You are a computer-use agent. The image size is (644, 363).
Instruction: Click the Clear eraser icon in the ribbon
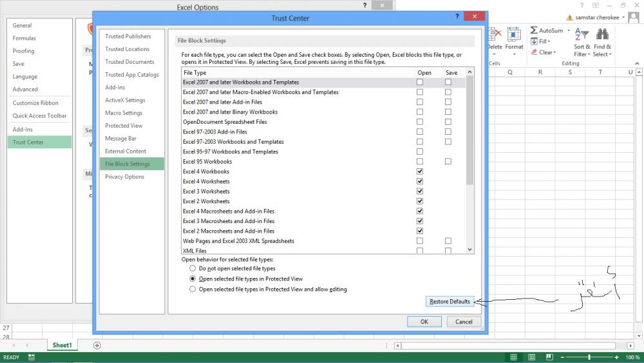click(534, 52)
